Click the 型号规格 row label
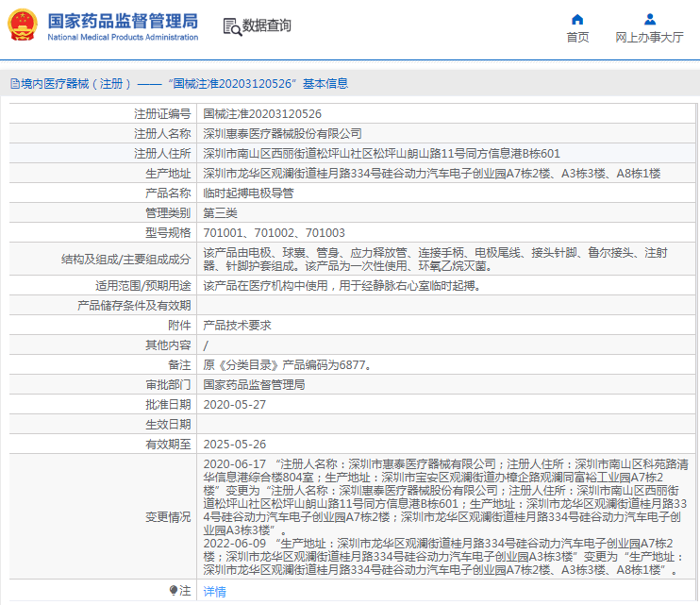Screen dimensions: 700x605 pyautogui.click(x=168, y=232)
